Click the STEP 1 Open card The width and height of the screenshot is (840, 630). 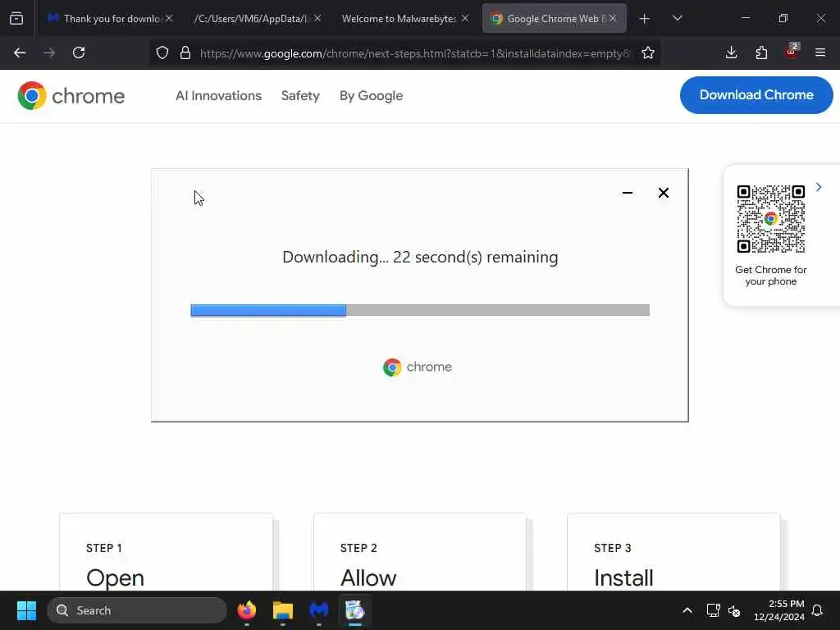(x=166, y=552)
